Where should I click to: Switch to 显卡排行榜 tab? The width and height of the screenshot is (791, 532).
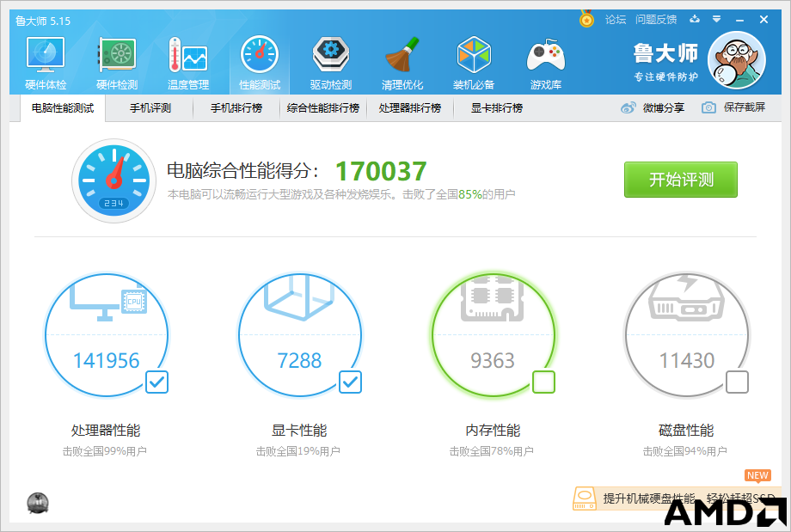point(497,108)
